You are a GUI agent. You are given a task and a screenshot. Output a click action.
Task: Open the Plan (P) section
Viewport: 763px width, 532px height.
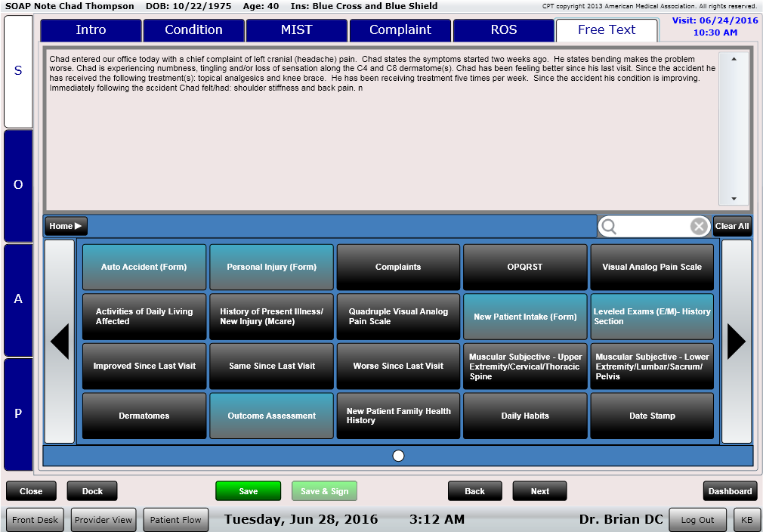click(x=18, y=413)
